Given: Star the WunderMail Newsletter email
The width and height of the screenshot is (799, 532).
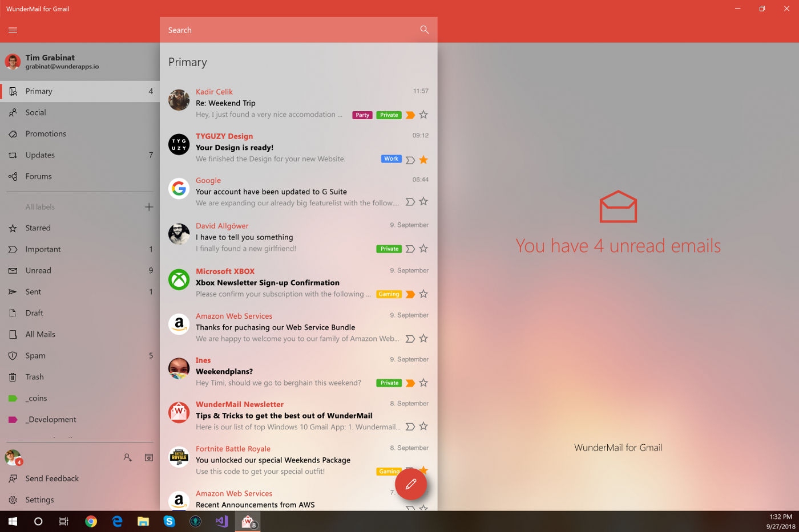Looking at the screenshot, I should (x=423, y=426).
